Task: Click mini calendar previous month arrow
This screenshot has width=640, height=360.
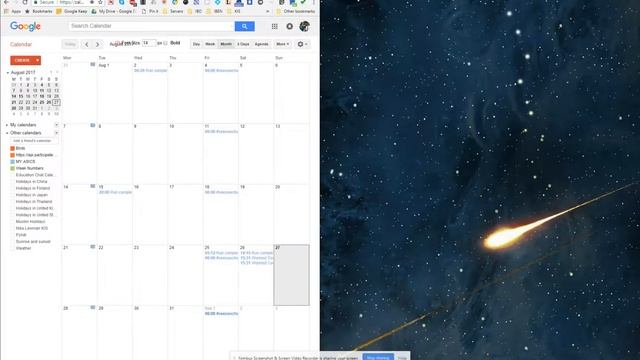Action: (51, 72)
